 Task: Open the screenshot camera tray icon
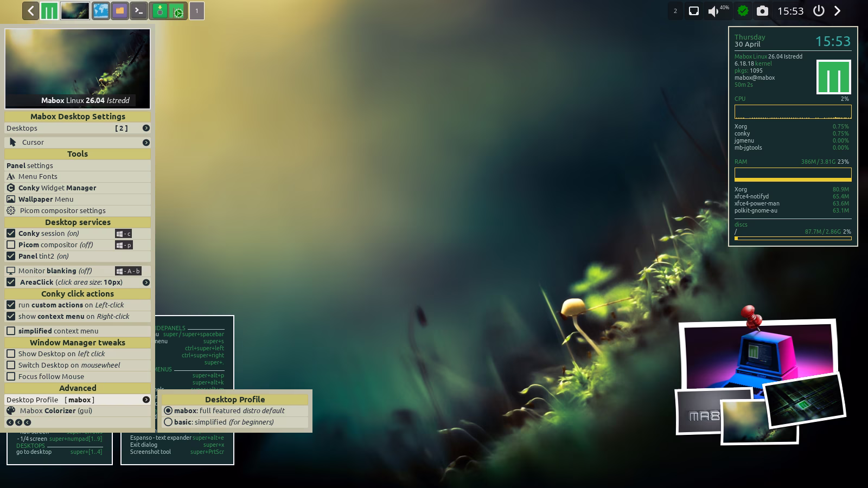tap(762, 11)
